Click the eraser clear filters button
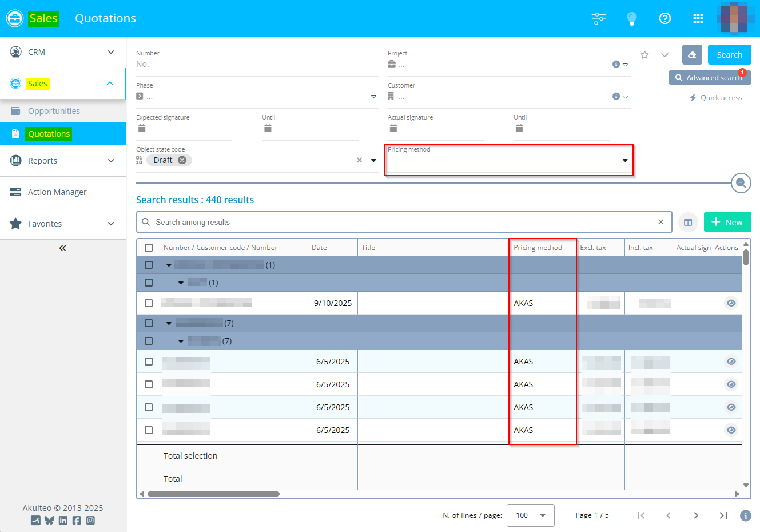Image resolution: width=760 pixels, height=532 pixels. [691, 55]
